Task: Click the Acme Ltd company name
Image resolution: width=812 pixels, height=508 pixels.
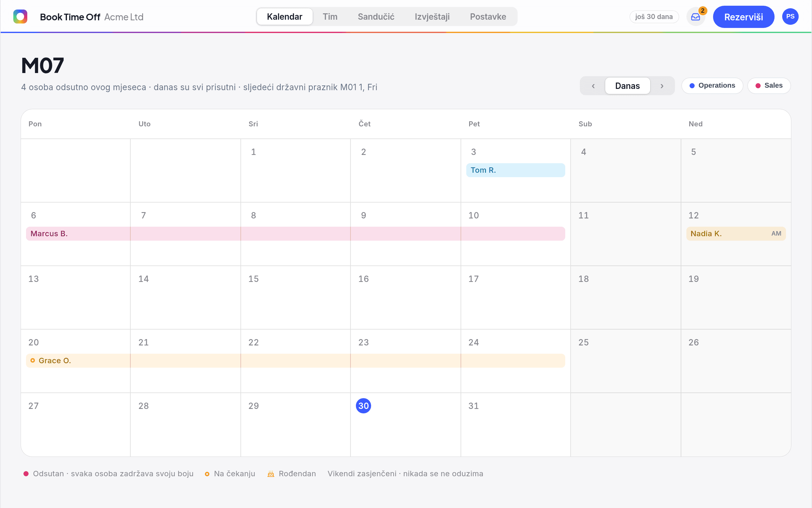Action: pos(124,17)
